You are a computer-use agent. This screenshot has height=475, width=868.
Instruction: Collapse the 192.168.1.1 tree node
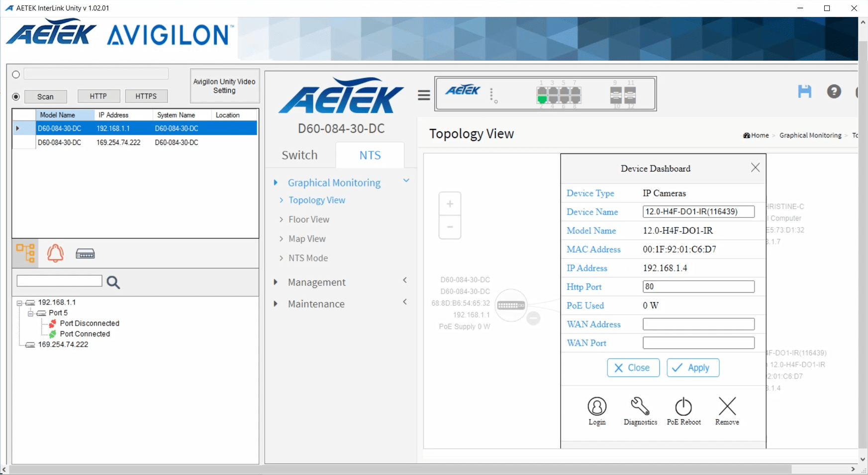pyautogui.click(x=19, y=303)
